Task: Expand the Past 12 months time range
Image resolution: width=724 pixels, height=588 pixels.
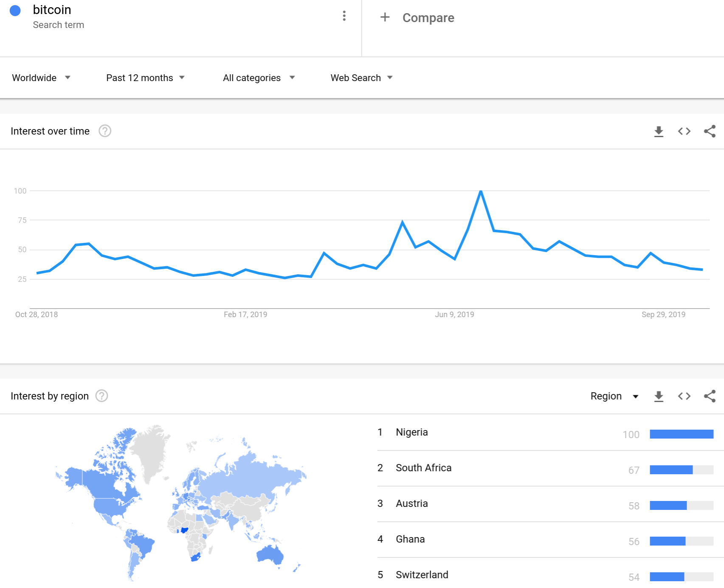Action: 146,78
